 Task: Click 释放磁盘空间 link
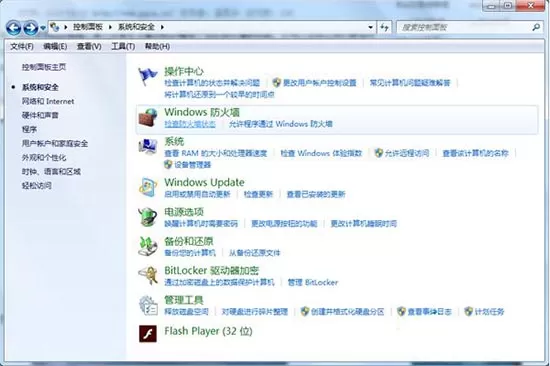[x=186, y=312]
